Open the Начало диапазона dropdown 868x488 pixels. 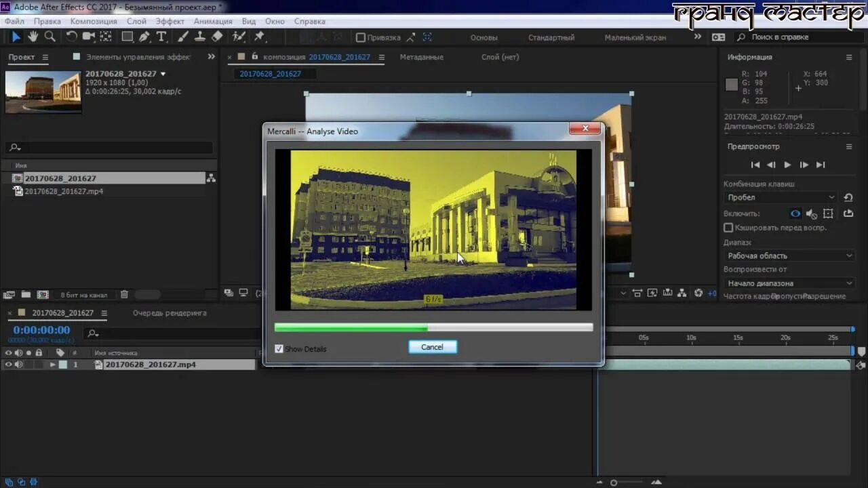[790, 283]
